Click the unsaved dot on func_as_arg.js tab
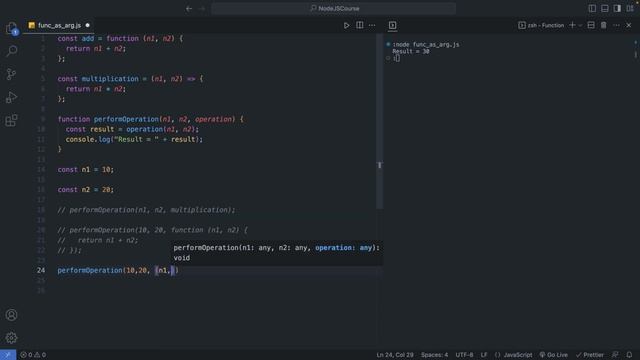 click(x=87, y=25)
